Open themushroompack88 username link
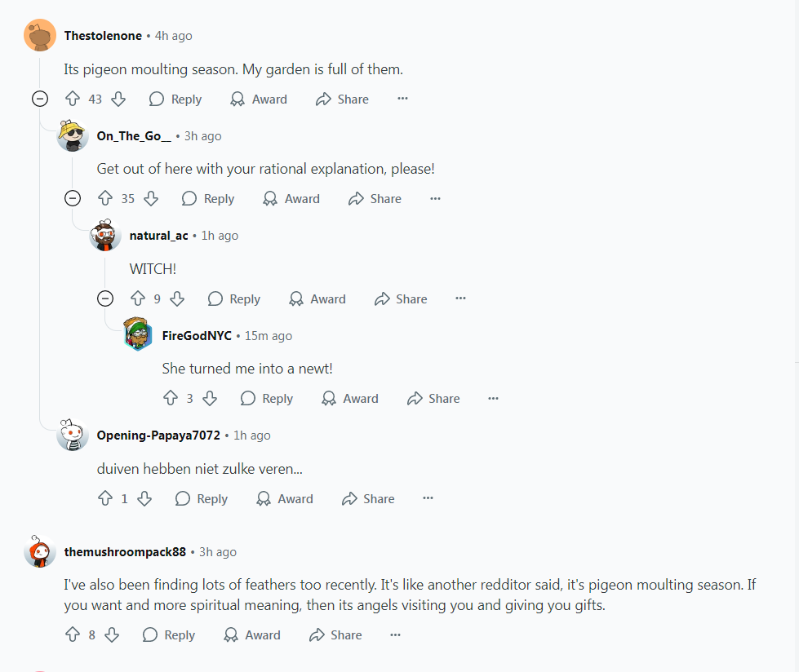Viewport: 799px width, 672px height. (x=125, y=552)
